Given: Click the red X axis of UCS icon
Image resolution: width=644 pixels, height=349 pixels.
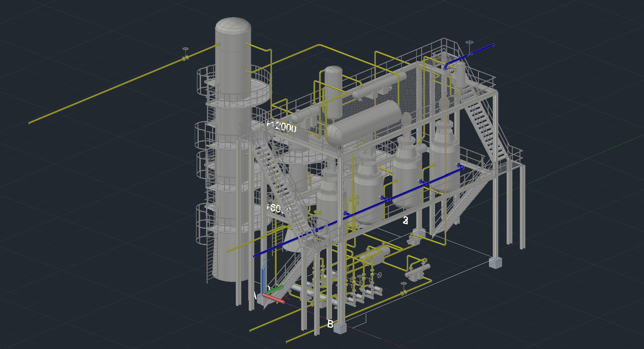Looking at the screenshot, I should tap(274, 299).
